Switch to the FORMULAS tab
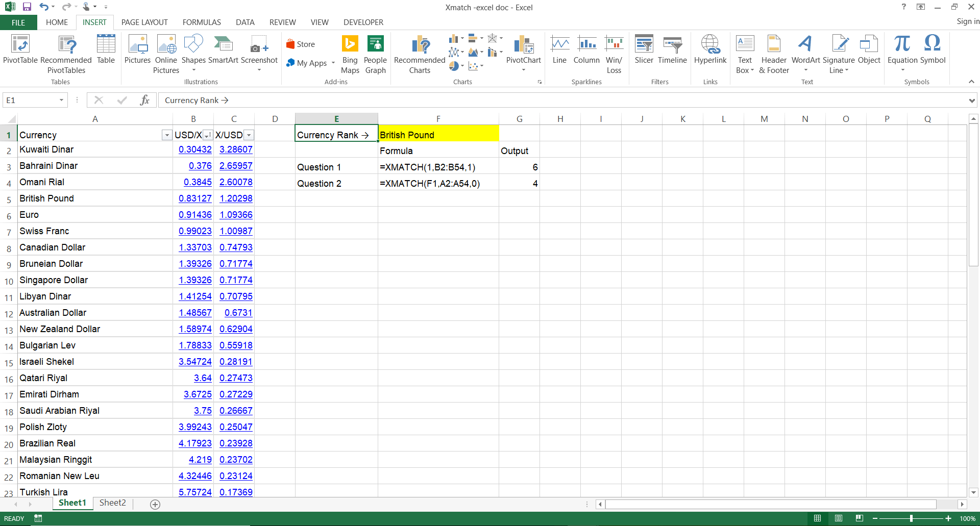 [201, 22]
